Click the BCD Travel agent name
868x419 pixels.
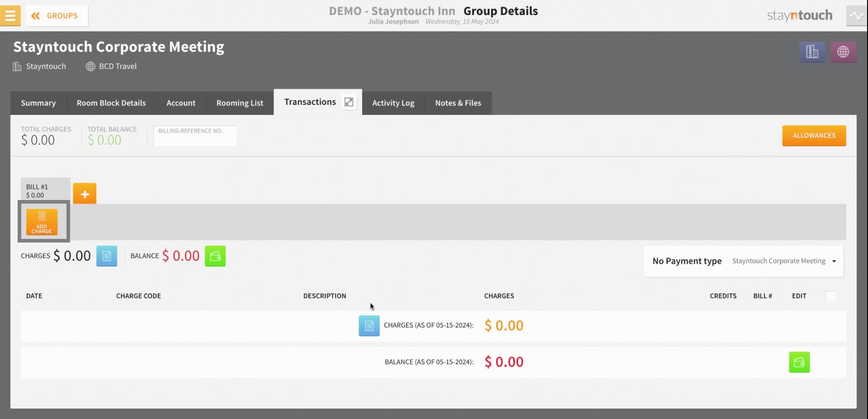tap(118, 66)
